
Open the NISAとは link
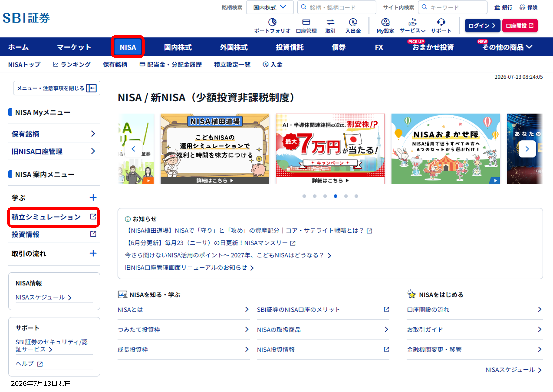click(183, 309)
